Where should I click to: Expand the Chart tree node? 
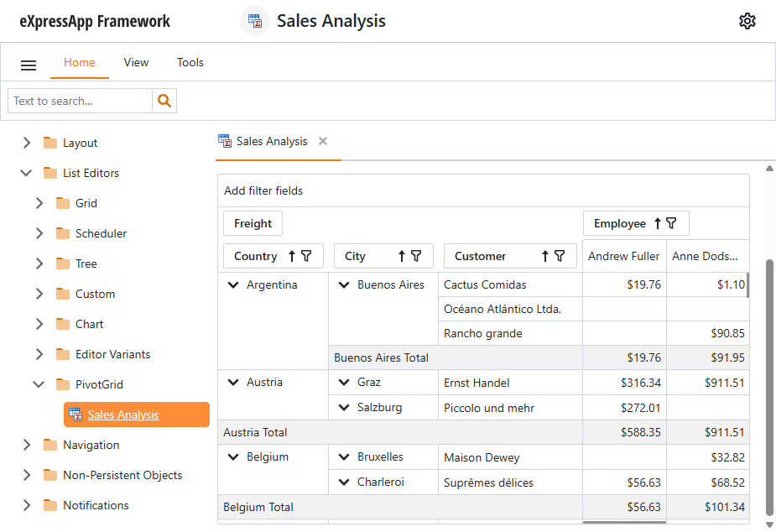(x=39, y=324)
